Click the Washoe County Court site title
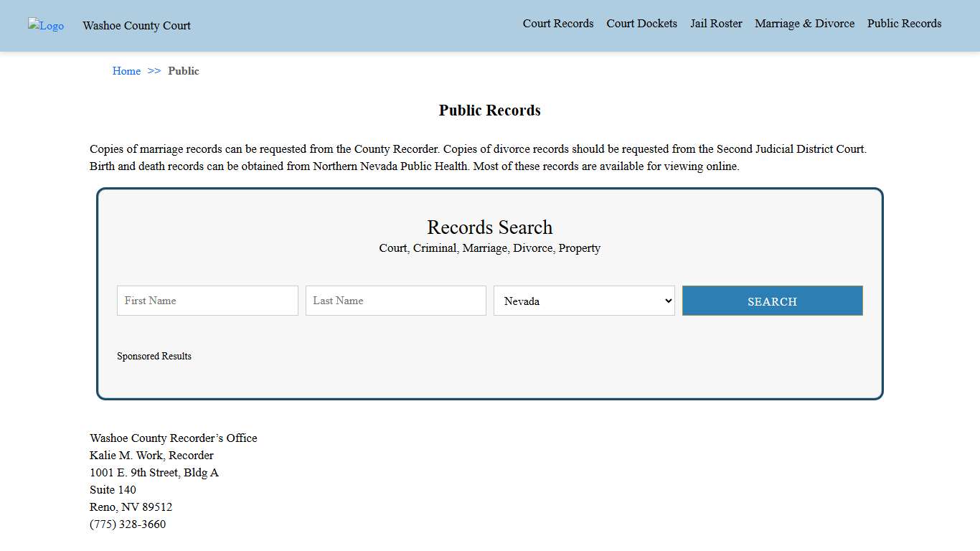The height and width of the screenshot is (551, 980). click(x=136, y=26)
